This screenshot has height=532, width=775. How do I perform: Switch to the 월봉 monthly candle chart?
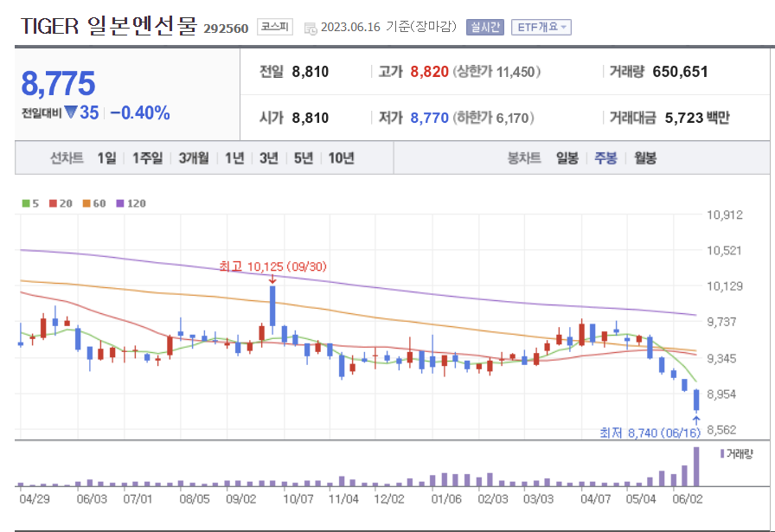pyautogui.click(x=645, y=158)
